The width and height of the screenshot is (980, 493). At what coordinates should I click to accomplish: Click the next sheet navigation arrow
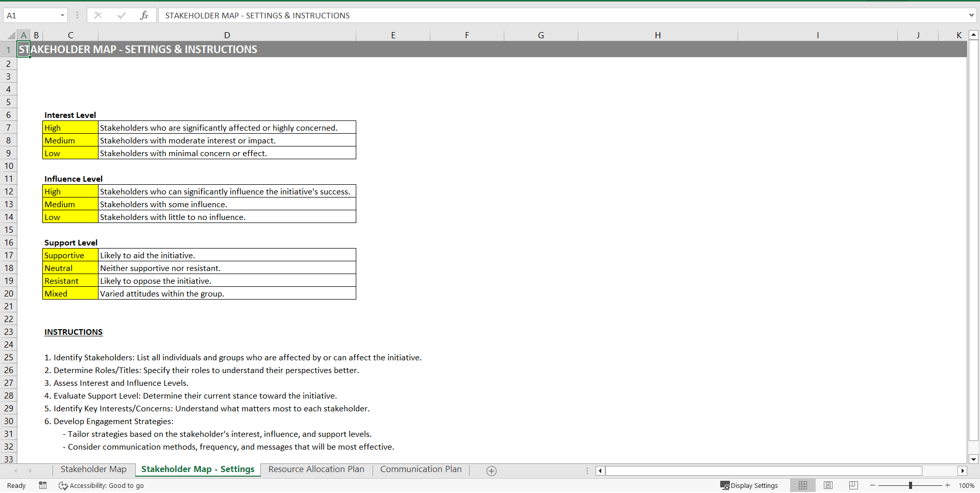pos(30,471)
